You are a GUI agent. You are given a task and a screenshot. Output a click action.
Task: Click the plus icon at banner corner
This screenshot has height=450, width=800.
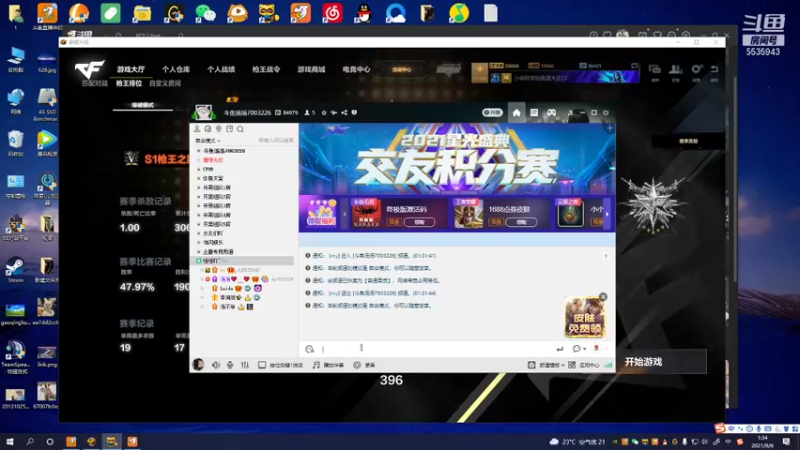609,129
